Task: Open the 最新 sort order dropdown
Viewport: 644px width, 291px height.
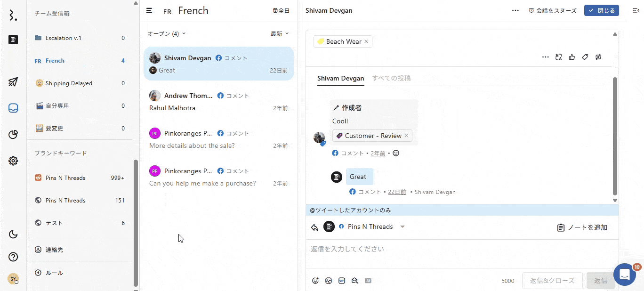Action: 280,33
